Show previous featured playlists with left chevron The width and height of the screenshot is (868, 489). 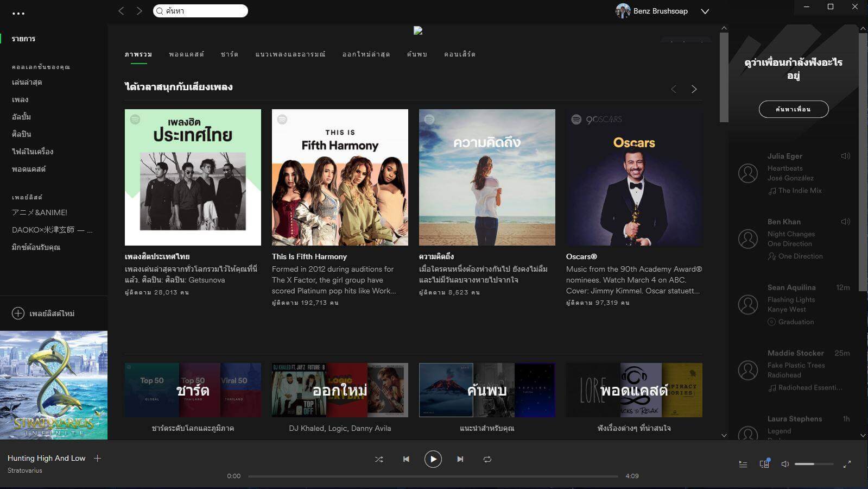click(674, 89)
